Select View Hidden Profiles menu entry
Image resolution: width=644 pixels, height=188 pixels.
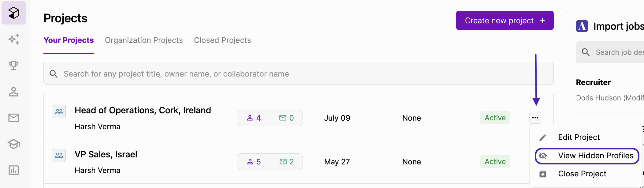point(587,156)
